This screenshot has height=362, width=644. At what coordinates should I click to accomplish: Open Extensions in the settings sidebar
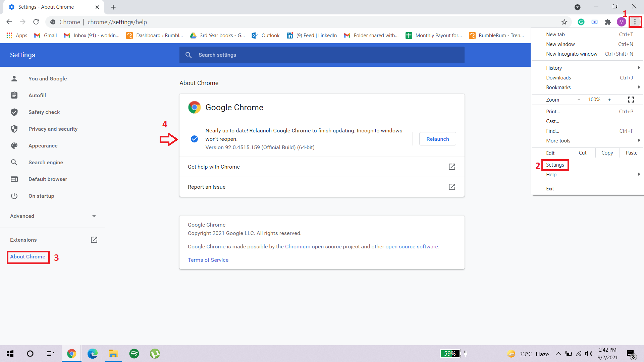(x=54, y=240)
